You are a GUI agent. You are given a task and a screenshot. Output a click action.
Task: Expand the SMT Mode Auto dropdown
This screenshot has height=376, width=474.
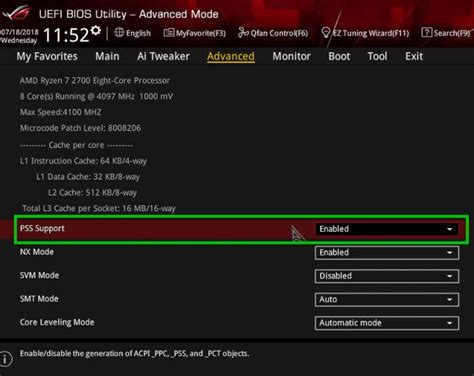click(387, 300)
